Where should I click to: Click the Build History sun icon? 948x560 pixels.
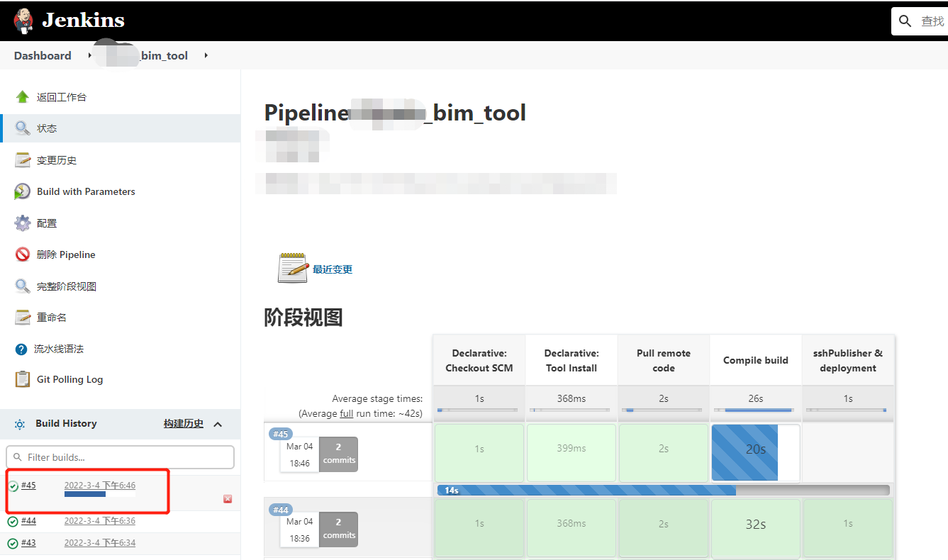pyautogui.click(x=20, y=424)
